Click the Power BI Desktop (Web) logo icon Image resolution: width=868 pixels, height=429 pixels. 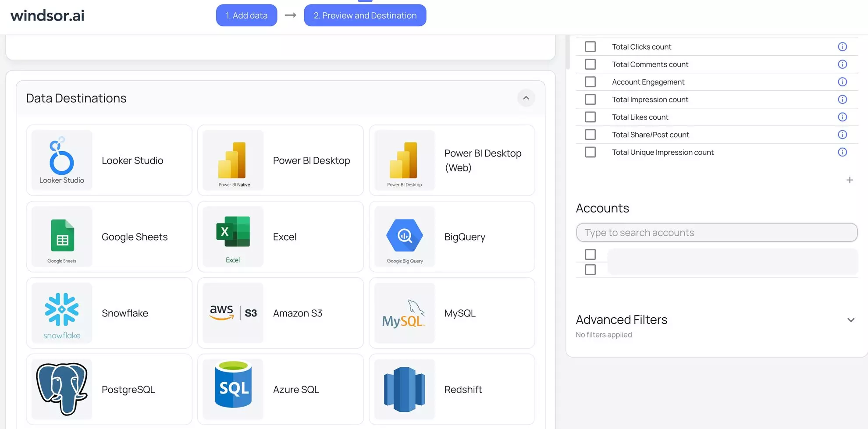point(404,160)
